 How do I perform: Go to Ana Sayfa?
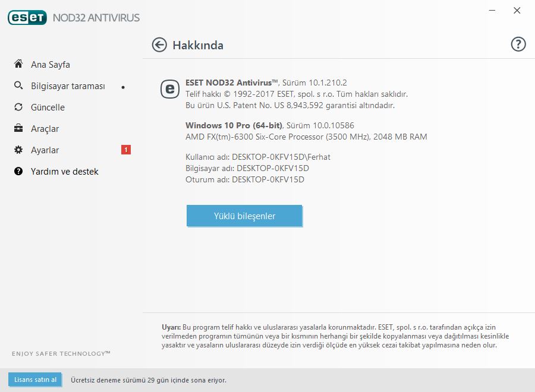pos(51,64)
